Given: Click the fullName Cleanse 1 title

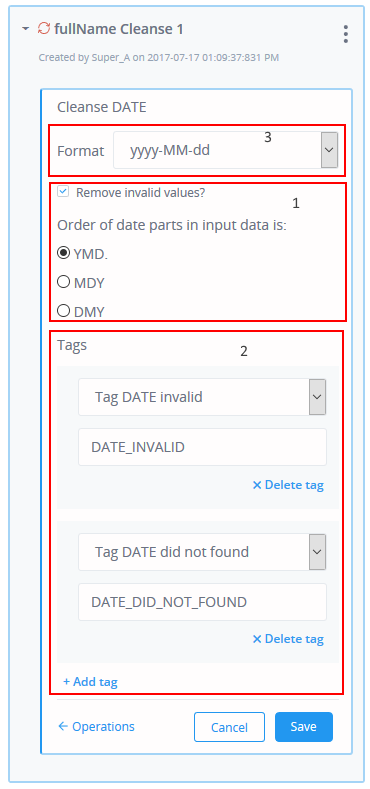Looking at the screenshot, I should [119, 29].
